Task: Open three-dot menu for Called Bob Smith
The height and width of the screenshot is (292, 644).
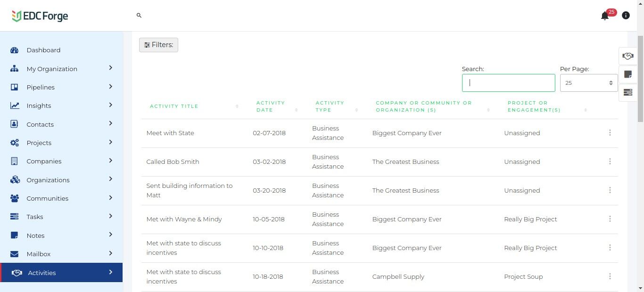Action: (x=610, y=162)
